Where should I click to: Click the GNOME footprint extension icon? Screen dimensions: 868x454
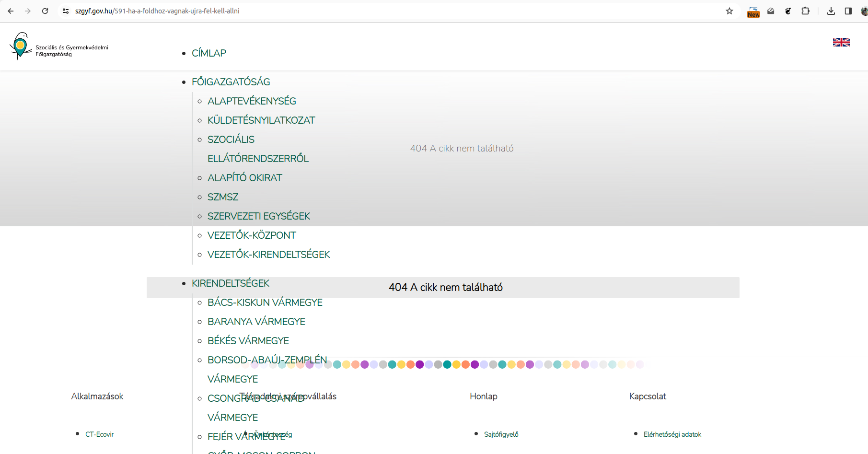[787, 11]
